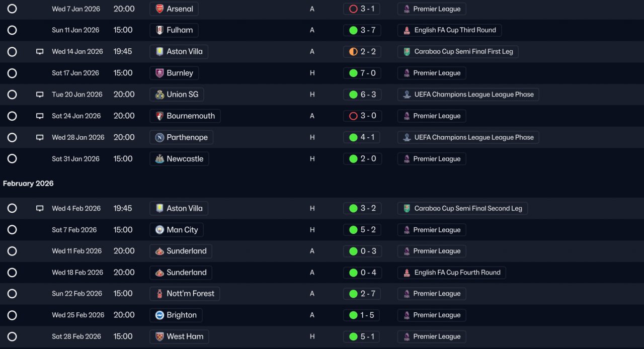Screen dimensions: 644x349
Task: Click the English FA Cup Fourth Round icon
Action: [x=407, y=273]
